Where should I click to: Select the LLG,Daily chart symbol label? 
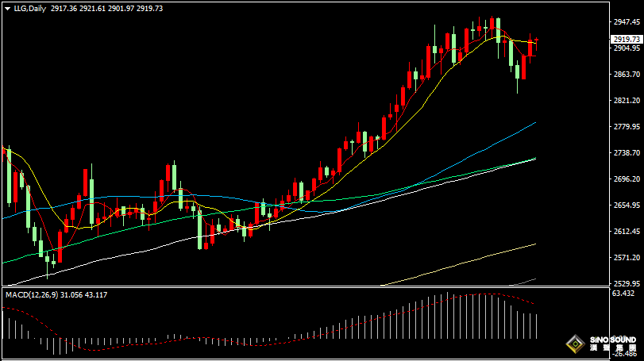point(29,9)
